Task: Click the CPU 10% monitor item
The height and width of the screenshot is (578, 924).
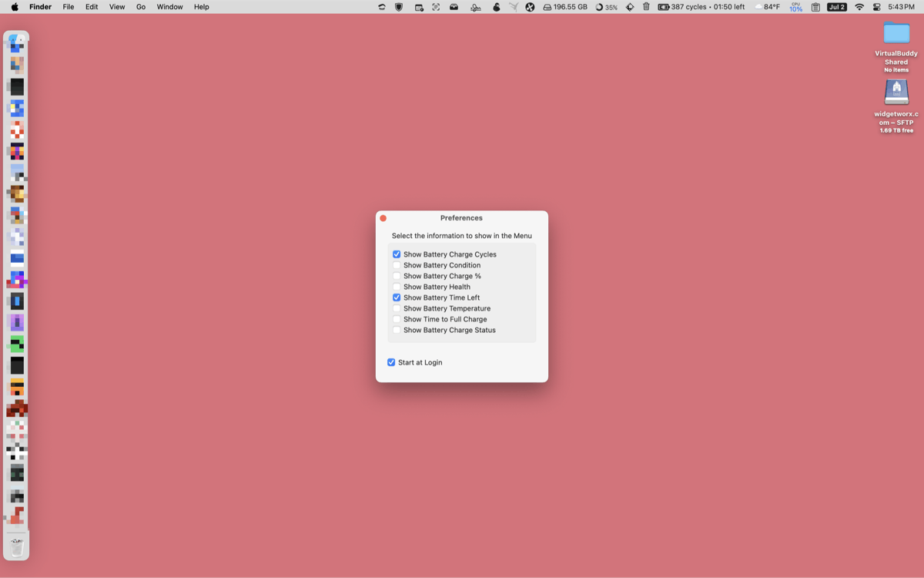Action: 795,7
